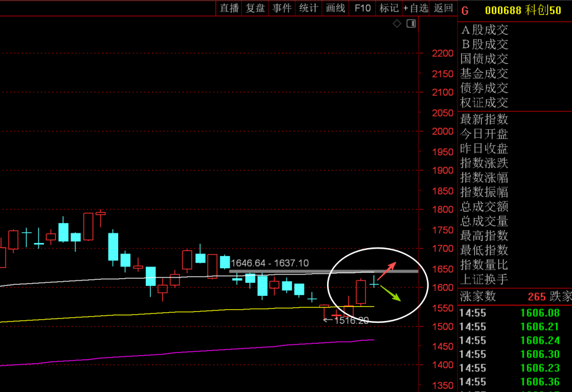Click the 上证换手 label

[x=484, y=279]
